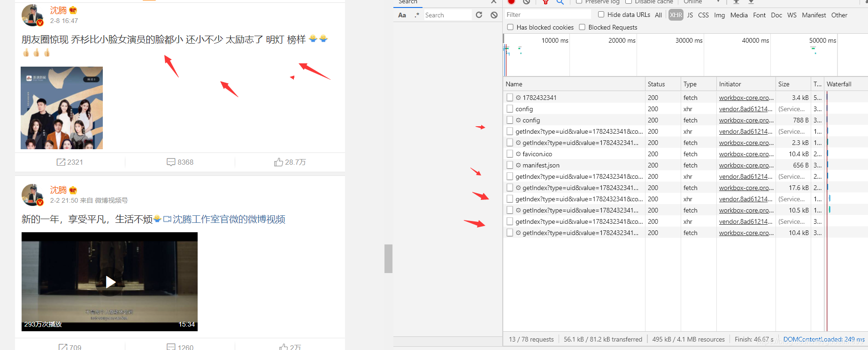Select the manifest.json request name
The height and width of the screenshot is (350, 868).
pyautogui.click(x=541, y=165)
